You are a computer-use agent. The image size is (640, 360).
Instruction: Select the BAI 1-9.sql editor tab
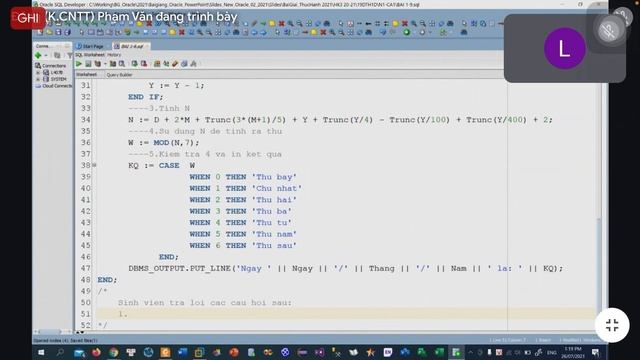click(131, 46)
